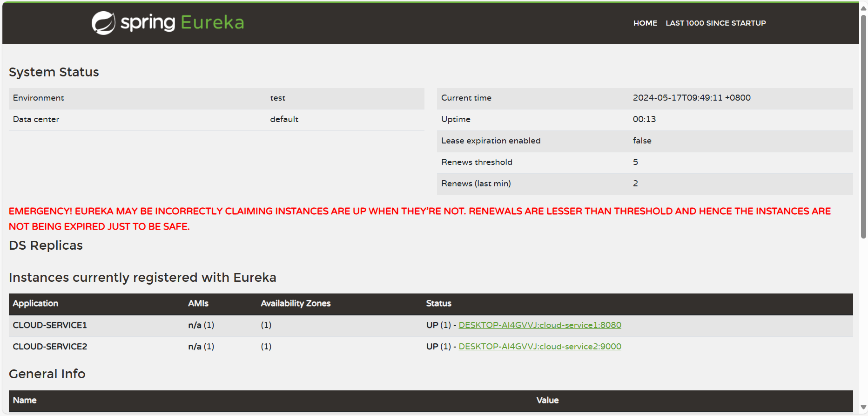Click the scrollbar down arrow
The height and width of the screenshot is (416, 868).
coord(863,408)
